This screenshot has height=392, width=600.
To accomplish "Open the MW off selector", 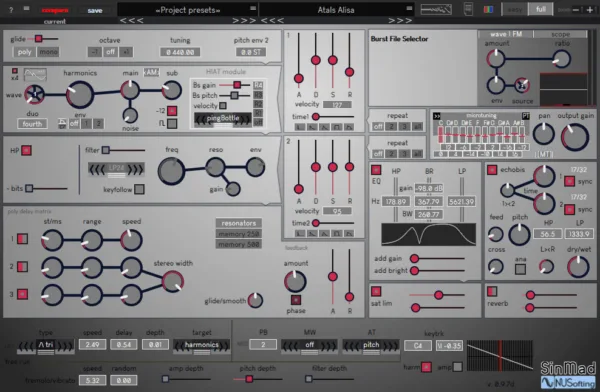I will coord(309,345).
